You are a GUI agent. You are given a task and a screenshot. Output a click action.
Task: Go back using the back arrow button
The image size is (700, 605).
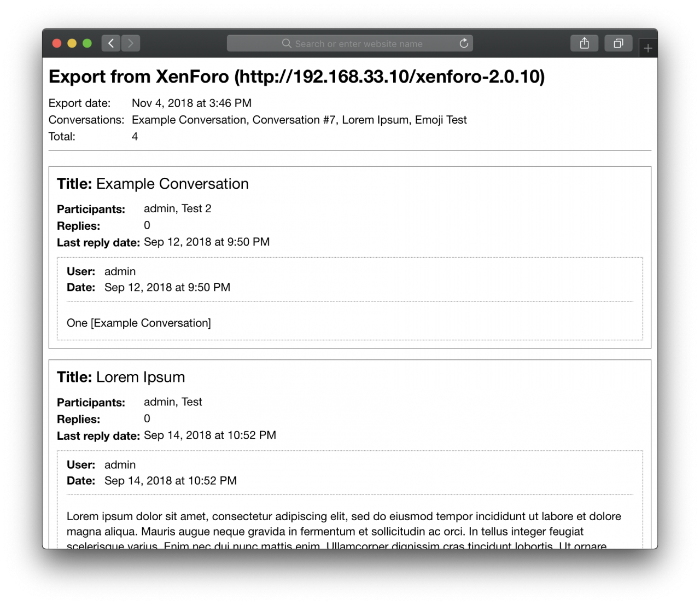tap(110, 43)
